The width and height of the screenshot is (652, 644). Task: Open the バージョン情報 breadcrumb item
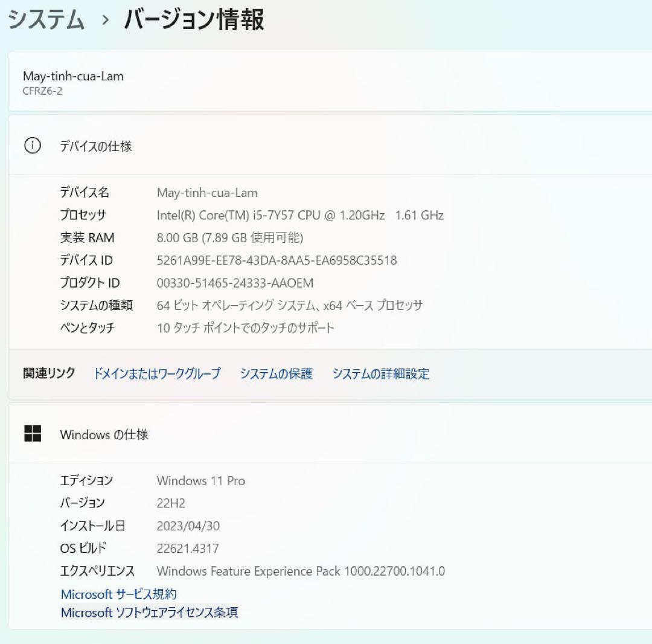(x=192, y=20)
